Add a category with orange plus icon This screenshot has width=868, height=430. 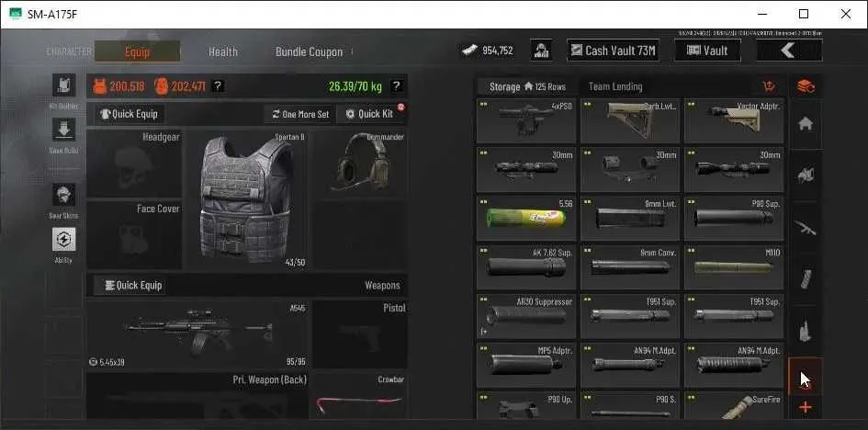click(x=806, y=407)
